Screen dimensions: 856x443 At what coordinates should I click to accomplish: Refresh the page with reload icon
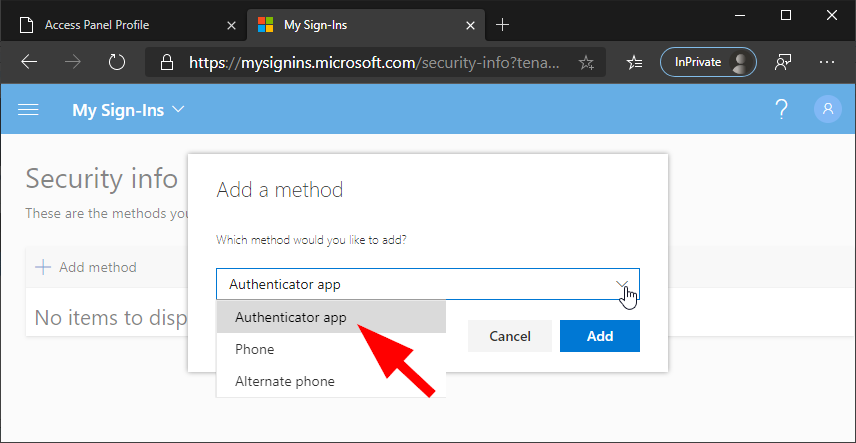117,62
